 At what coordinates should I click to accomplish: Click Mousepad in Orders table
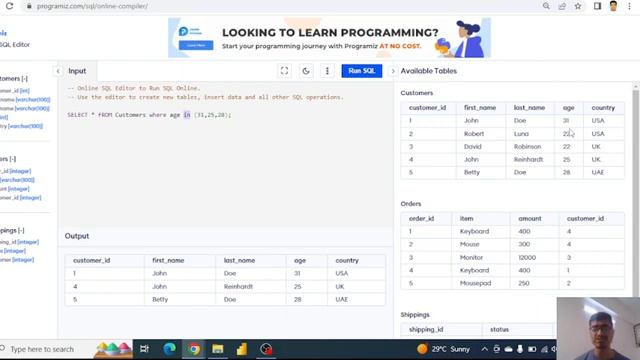pyautogui.click(x=476, y=283)
